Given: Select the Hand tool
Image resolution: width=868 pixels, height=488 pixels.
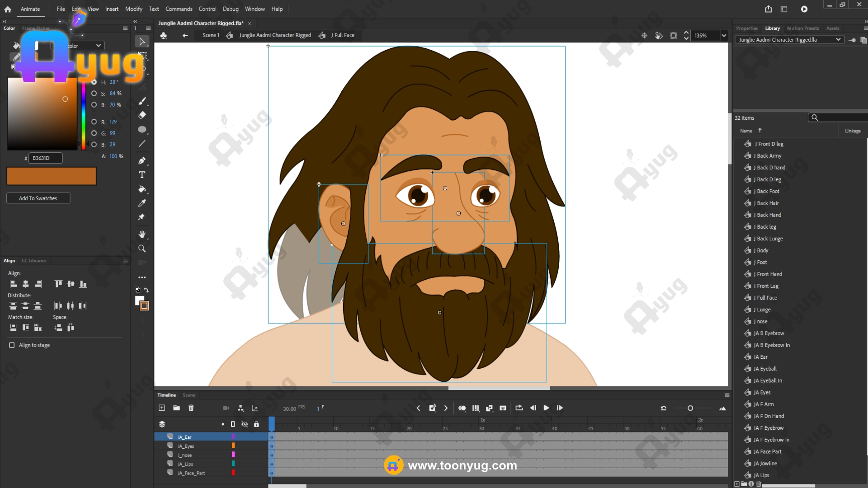Looking at the screenshot, I should coord(142,234).
